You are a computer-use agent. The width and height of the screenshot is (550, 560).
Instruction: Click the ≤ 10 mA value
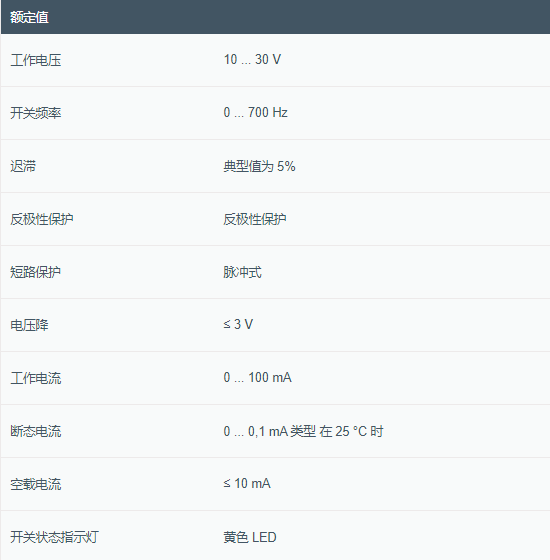coord(247,484)
